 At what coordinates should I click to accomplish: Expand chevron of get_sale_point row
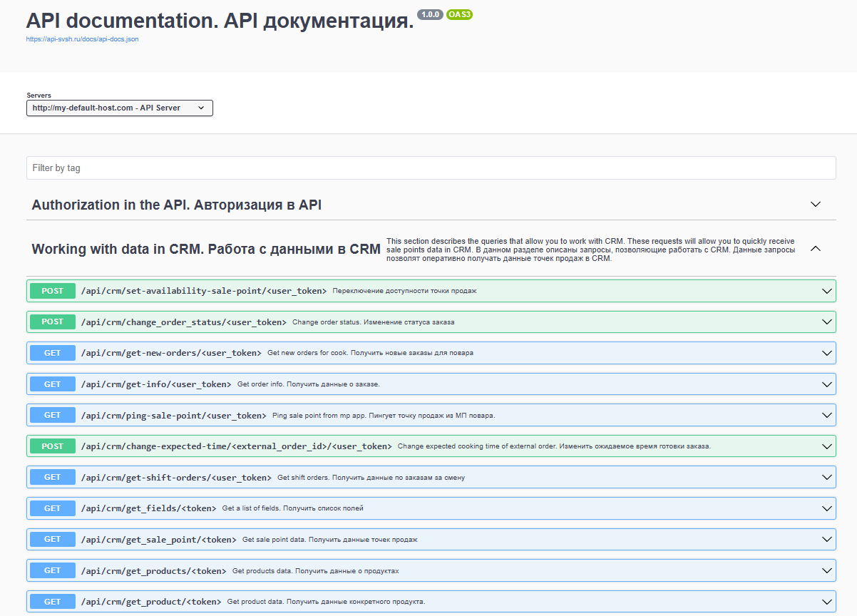(x=827, y=540)
